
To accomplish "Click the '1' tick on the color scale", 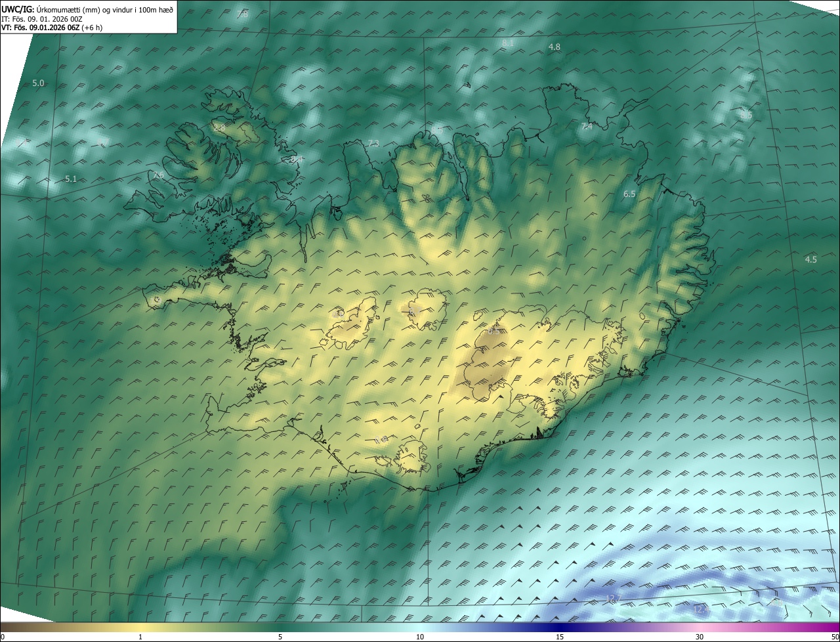I will tap(140, 637).
